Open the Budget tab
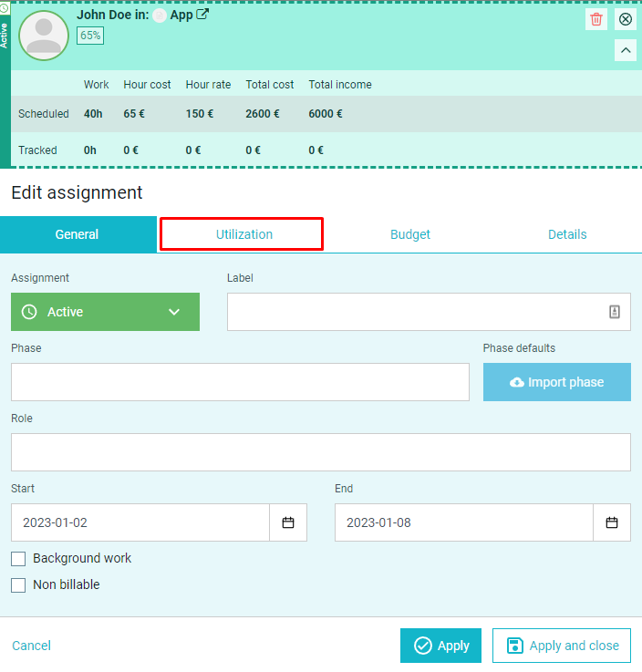The image size is (642, 672). [x=410, y=234]
